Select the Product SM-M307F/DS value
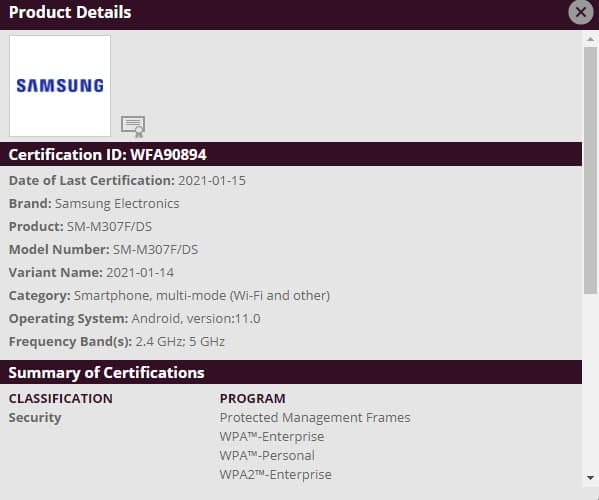This screenshot has height=500, width=599. [x=109, y=227]
